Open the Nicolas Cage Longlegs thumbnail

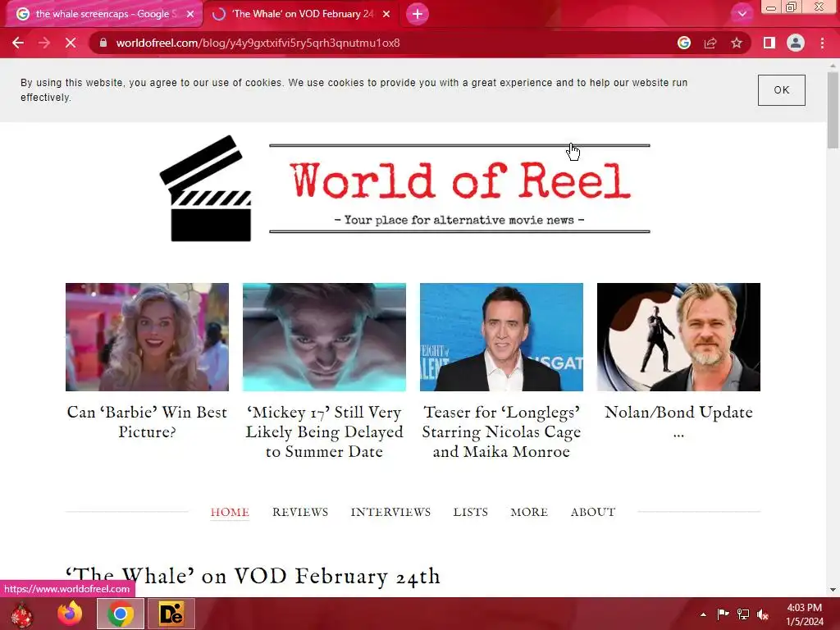[501, 337]
